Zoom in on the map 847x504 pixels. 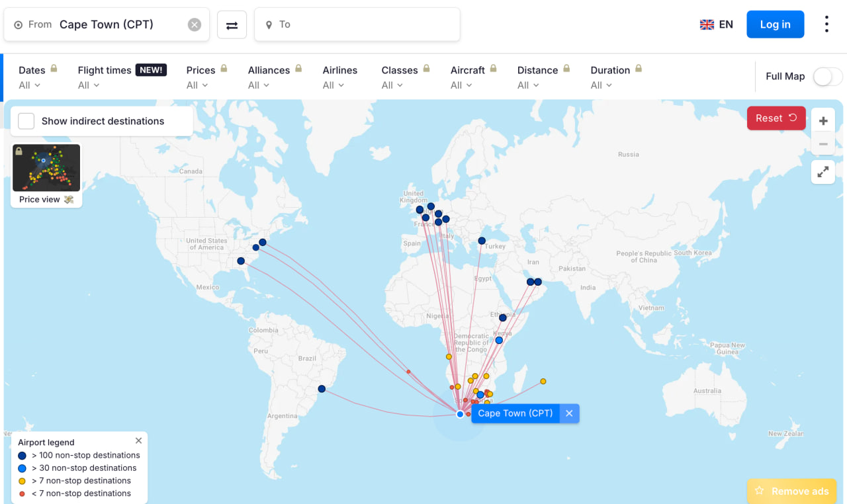tap(823, 121)
